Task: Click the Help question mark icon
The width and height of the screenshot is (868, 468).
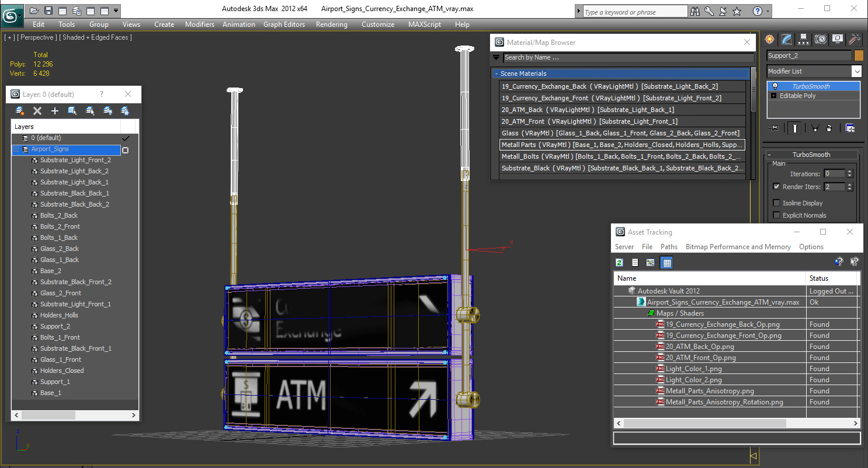Action: click(757, 11)
